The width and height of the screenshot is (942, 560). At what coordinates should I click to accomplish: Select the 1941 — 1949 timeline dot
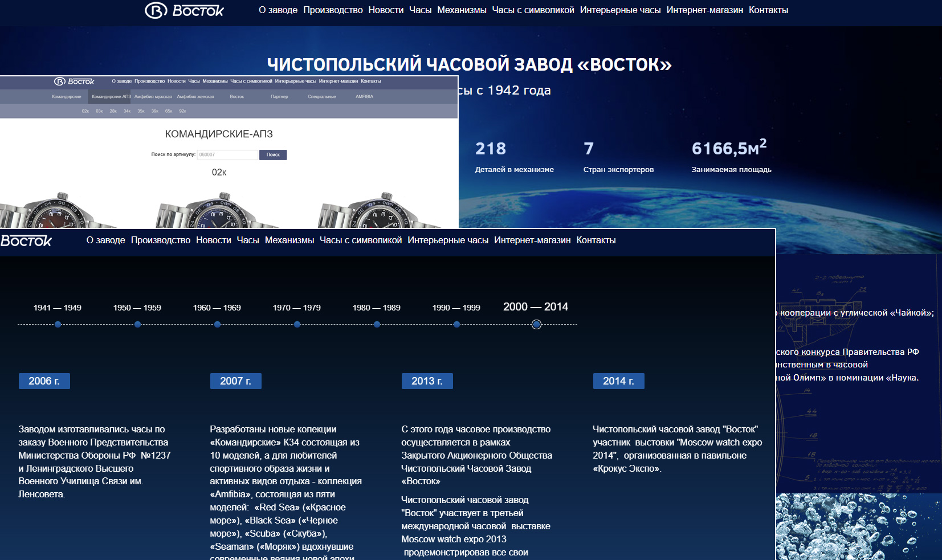[58, 324]
